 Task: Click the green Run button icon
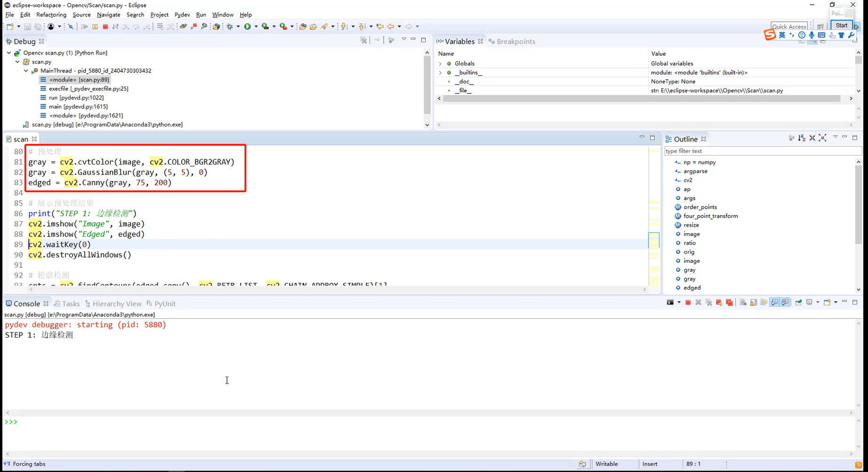pos(247,27)
